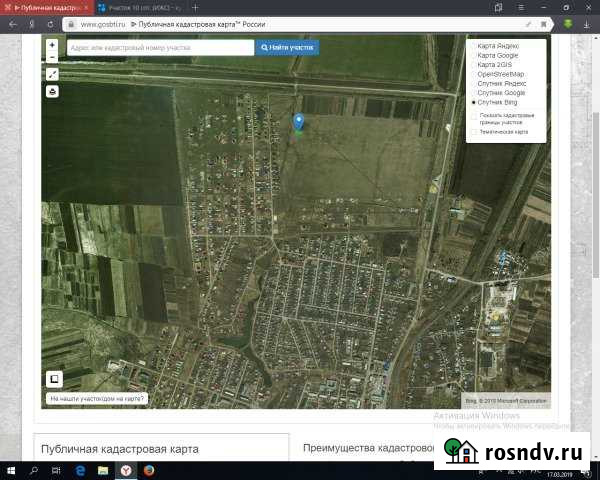Switch to Публичная кадастровая browser tab

point(45,7)
